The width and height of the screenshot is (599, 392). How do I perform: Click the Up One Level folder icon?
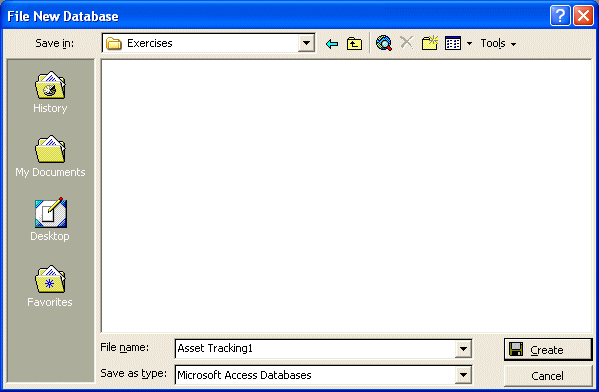click(354, 44)
